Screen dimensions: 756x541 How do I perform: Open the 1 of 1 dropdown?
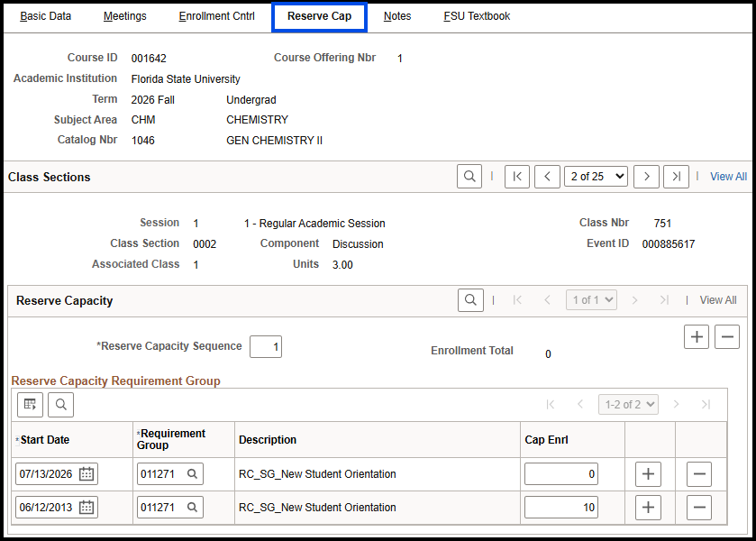[591, 300]
